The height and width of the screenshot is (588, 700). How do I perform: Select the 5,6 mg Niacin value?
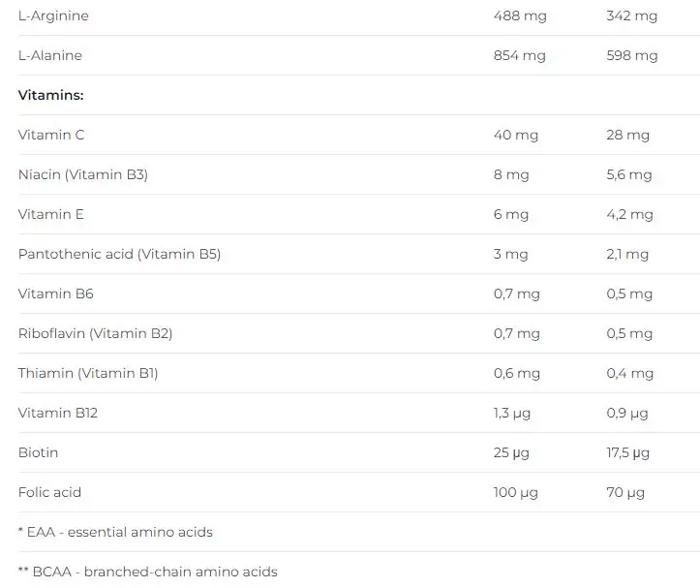[x=629, y=175]
